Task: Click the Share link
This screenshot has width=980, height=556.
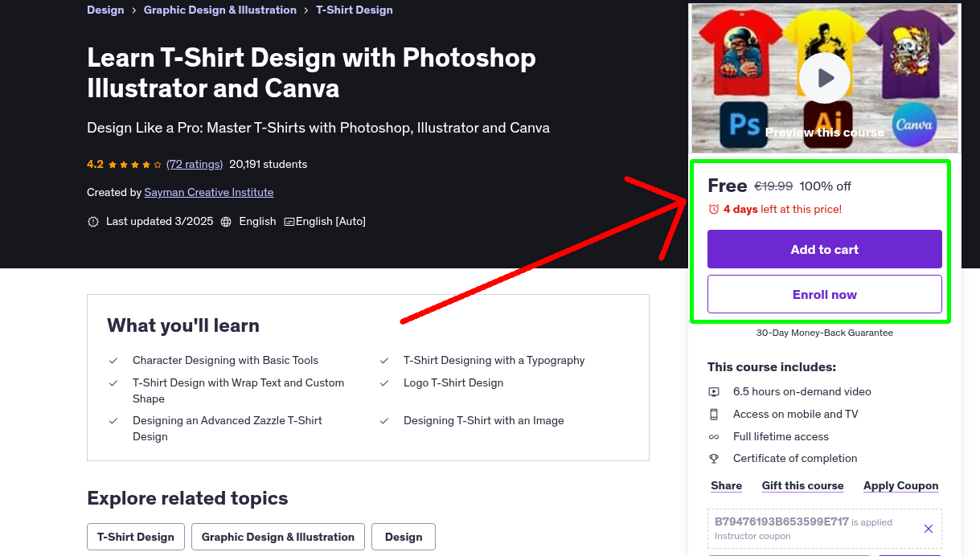Action: (x=727, y=486)
